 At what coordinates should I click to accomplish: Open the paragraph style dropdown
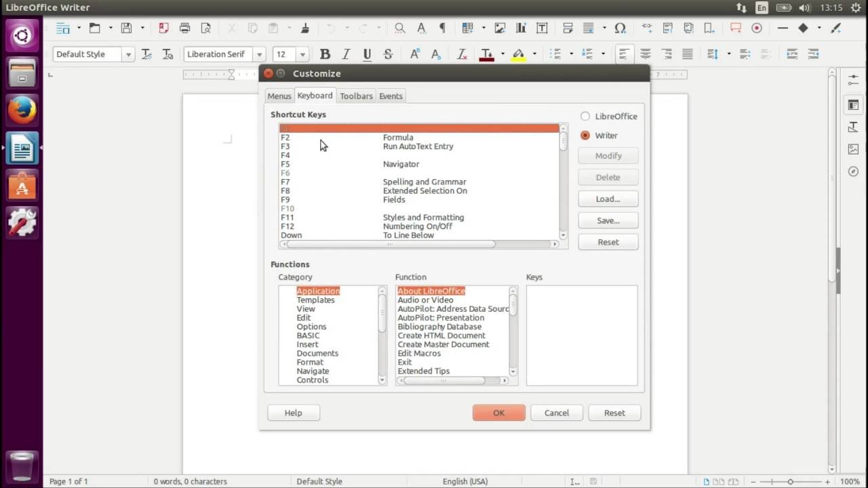pos(128,54)
